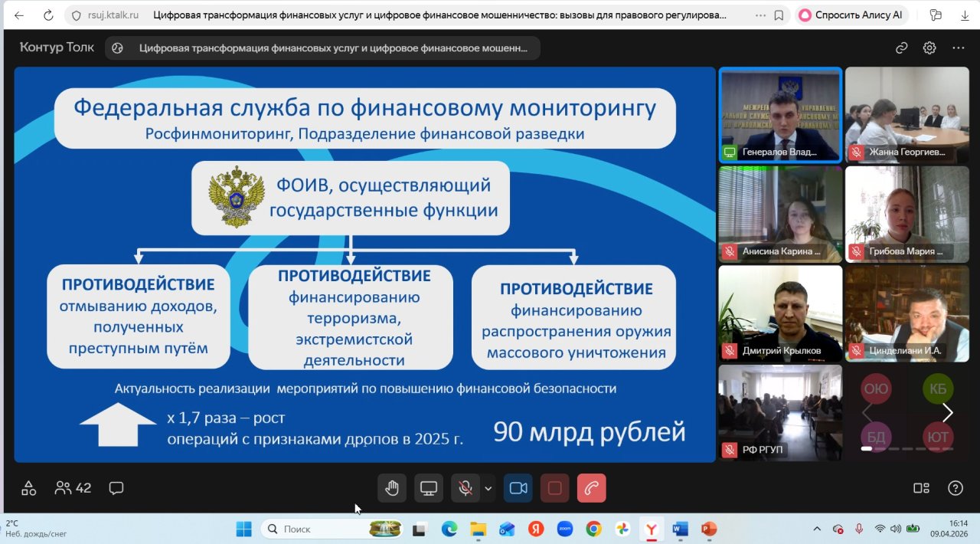
Task: Open PowerPoint from the taskbar
Action: click(708, 529)
